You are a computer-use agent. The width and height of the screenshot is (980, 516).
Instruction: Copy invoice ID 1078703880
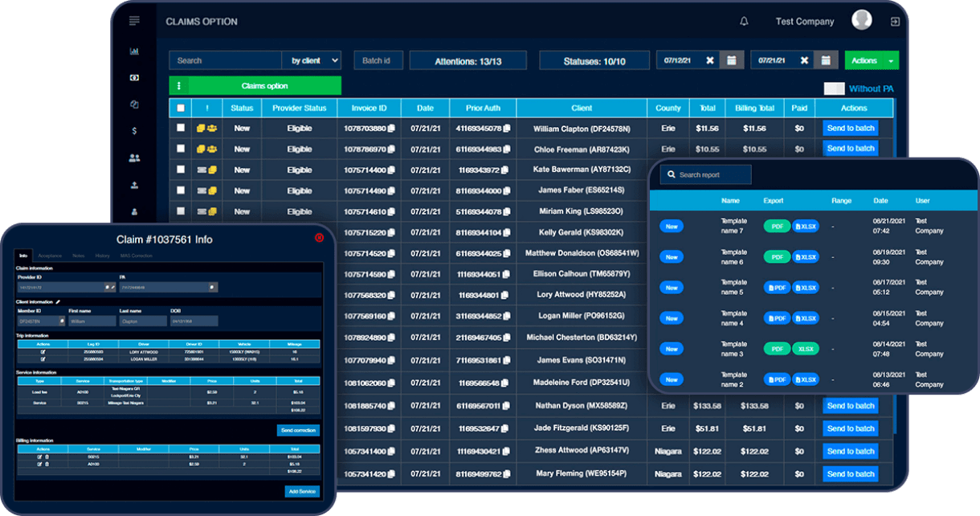click(x=392, y=129)
